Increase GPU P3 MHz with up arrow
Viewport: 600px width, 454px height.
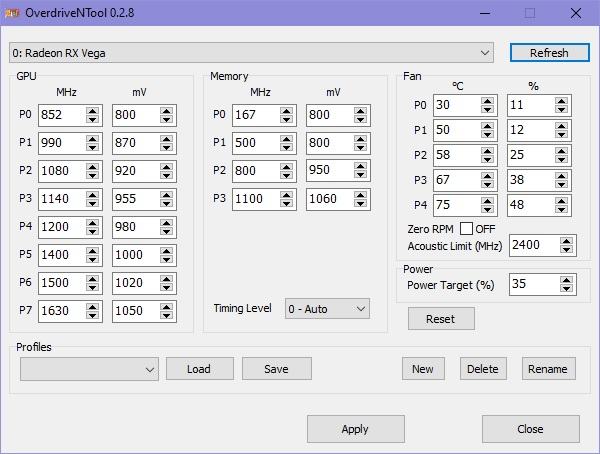point(92,194)
